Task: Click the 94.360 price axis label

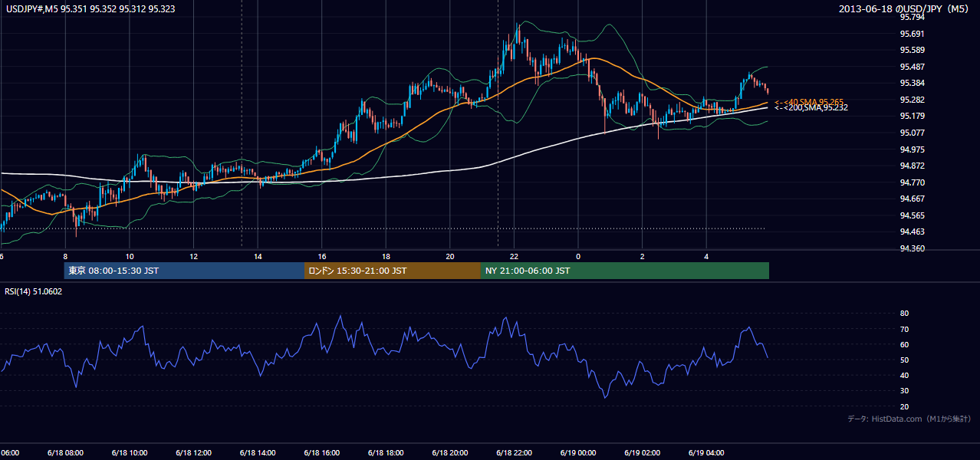Action: pos(912,248)
